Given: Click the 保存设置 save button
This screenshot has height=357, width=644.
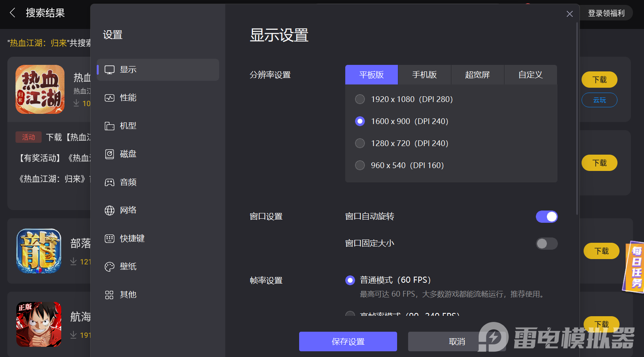Looking at the screenshot, I should [348, 341].
